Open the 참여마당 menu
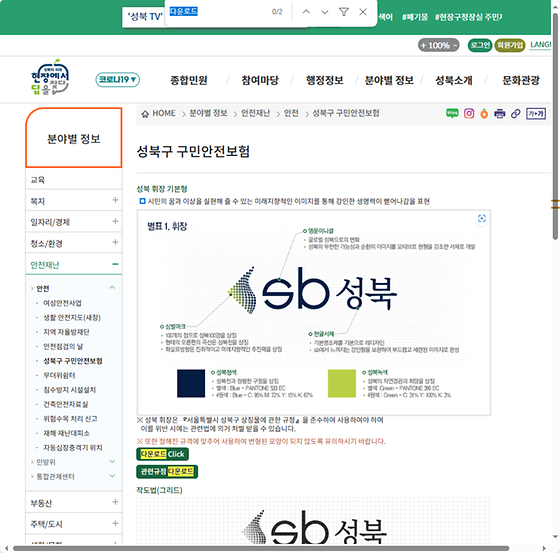The image size is (560, 553). click(260, 80)
